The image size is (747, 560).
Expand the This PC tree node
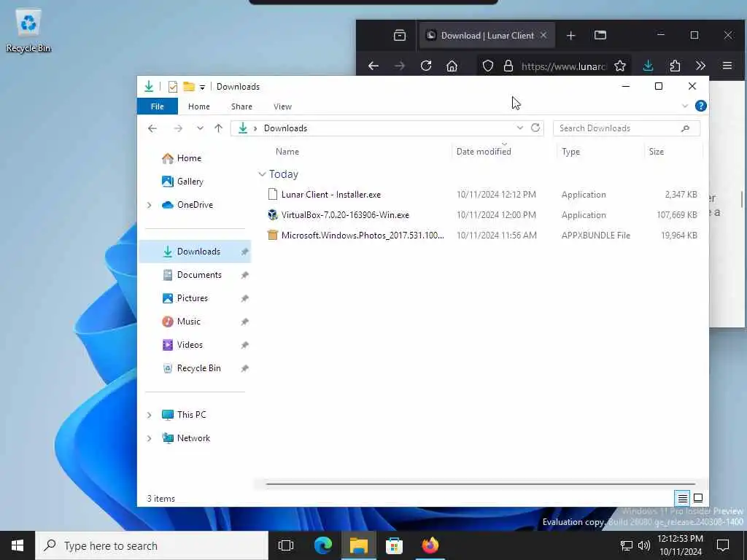pos(149,415)
